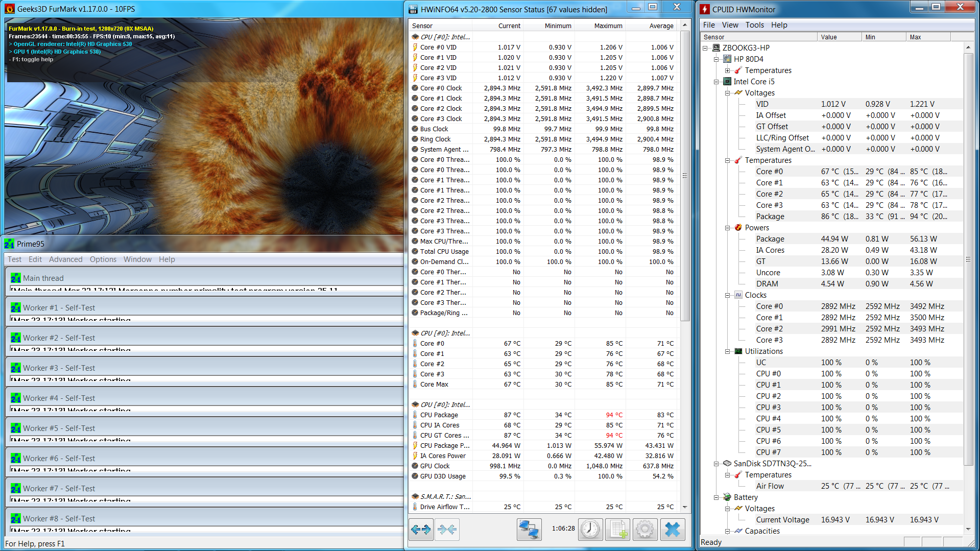Click HWiNFO expand-columns double arrow button

point(421,529)
